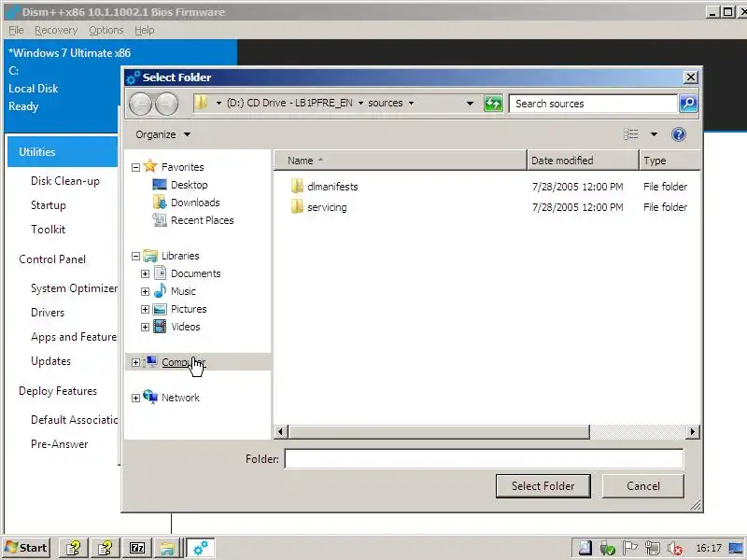Screen dimensions: 747x560
Task: Select the dlmanifests folder icon
Action: point(297,186)
